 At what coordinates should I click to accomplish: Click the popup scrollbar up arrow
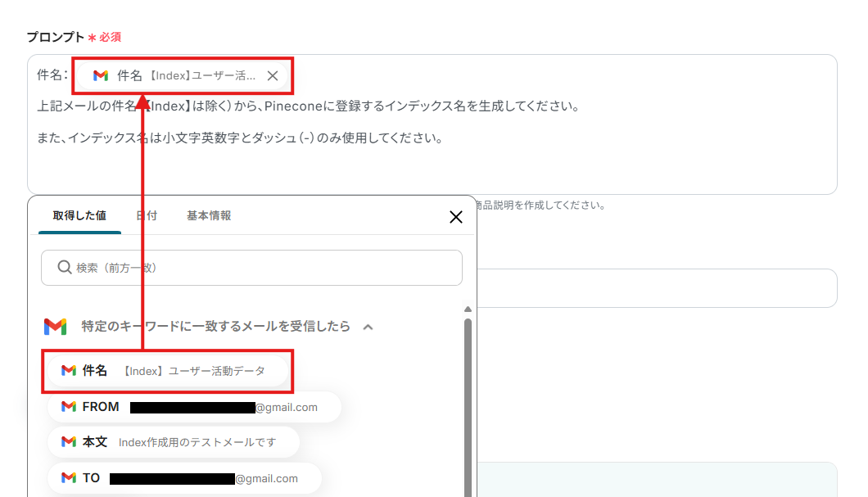[x=468, y=309]
